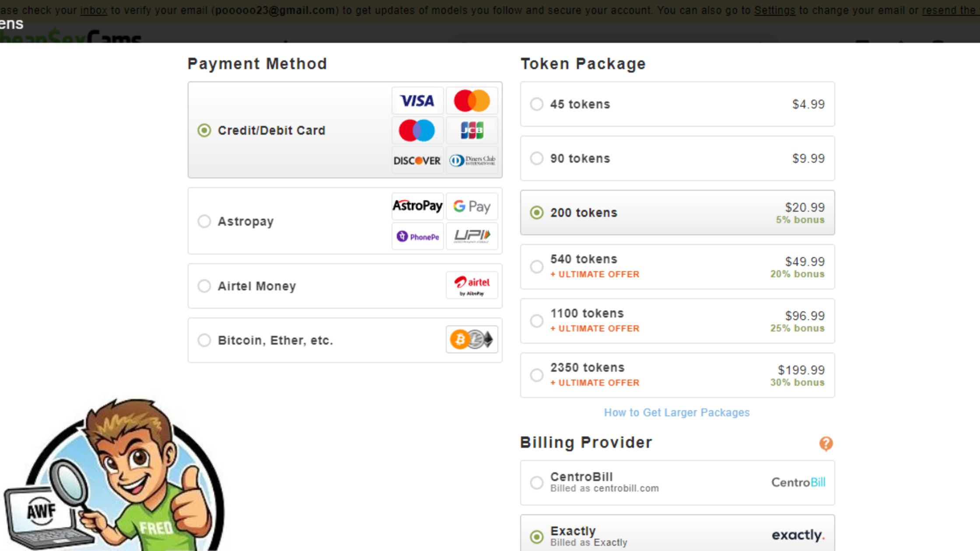
Task: Click the JCB card icon
Action: tap(472, 130)
